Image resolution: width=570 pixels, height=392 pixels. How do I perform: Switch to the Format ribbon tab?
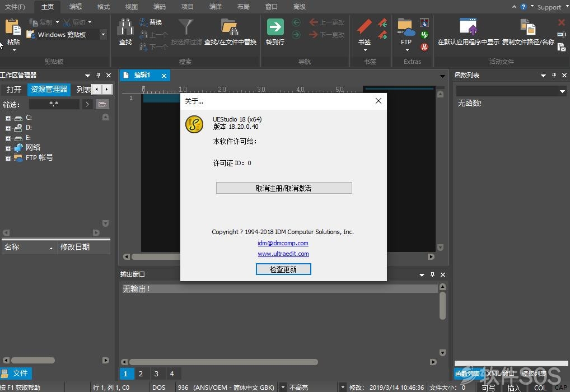(x=103, y=7)
